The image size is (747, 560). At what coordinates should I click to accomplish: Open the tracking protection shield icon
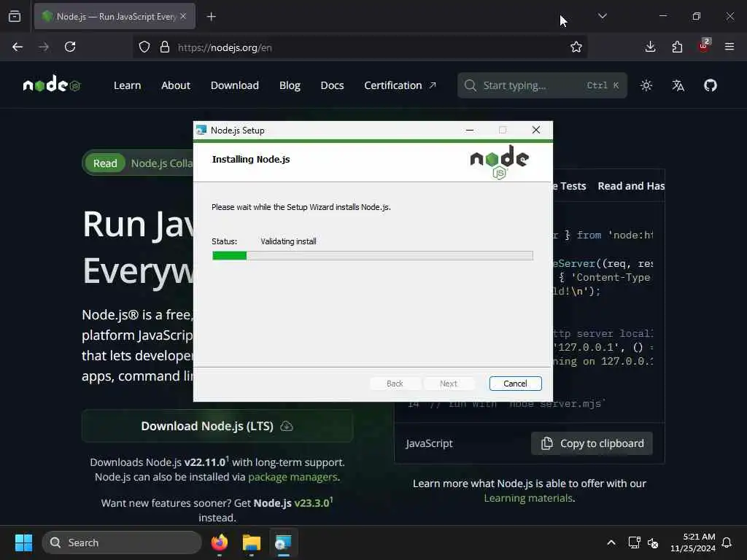(x=144, y=47)
